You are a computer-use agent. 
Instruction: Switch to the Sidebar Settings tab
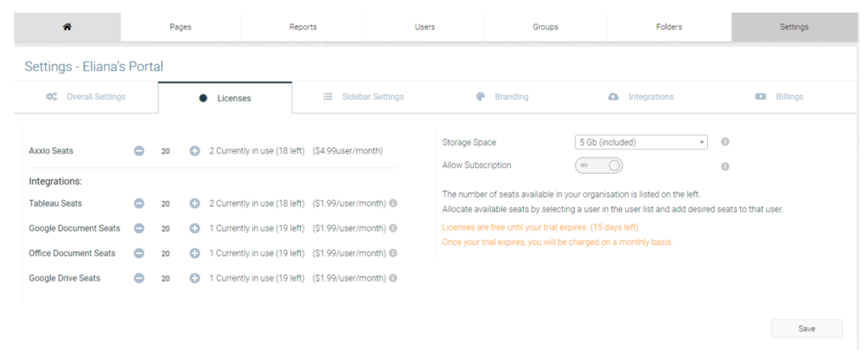coord(364,97)
